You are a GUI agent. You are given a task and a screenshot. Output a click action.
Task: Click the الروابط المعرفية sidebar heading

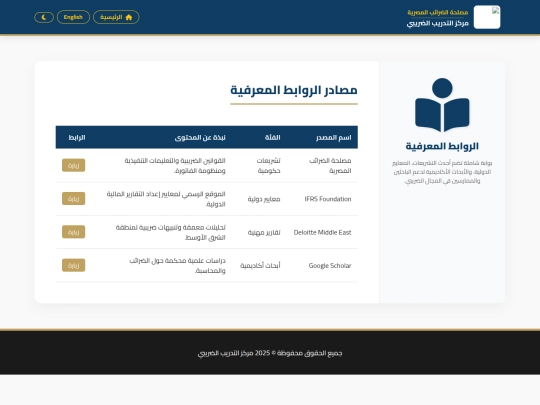[x=442, y=146]
